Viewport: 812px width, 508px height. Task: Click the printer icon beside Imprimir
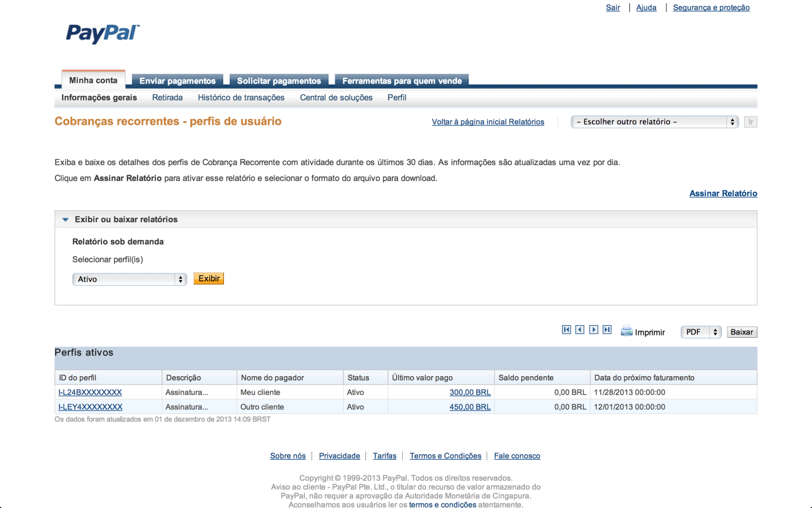(626, 332)
